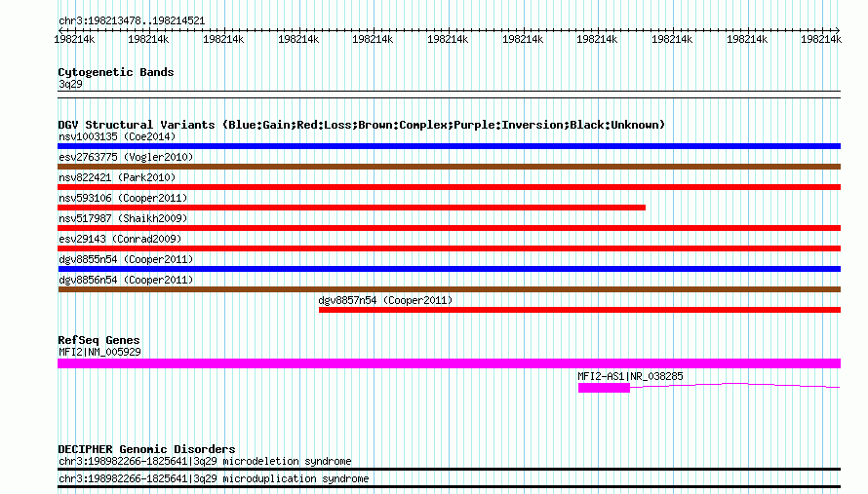The width and height of the screenshot is (868, 494).
Task: Click the nsv822421 (Park2010) red loss bar
Action: click(x=449, y=187)
